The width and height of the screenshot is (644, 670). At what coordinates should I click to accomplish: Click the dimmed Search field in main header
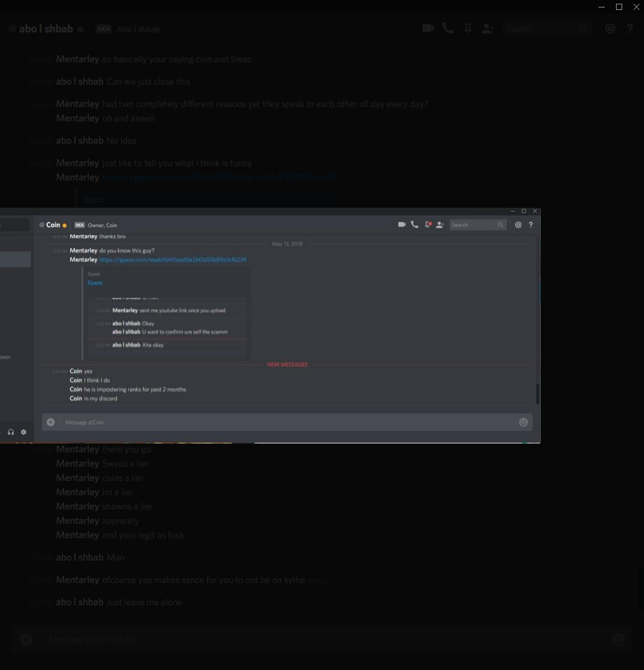[x=547, y=29]
